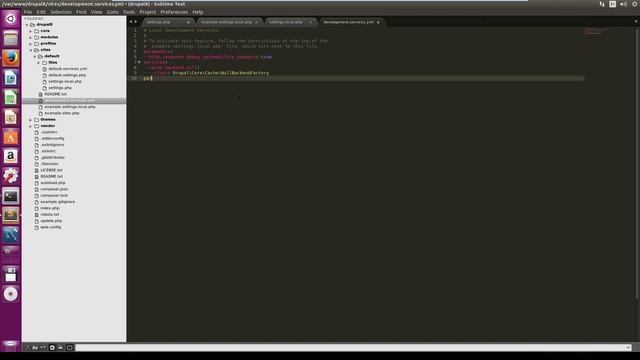Fold the services block on line 7
This screenshot has height=360, width=640.
[139, 62]
